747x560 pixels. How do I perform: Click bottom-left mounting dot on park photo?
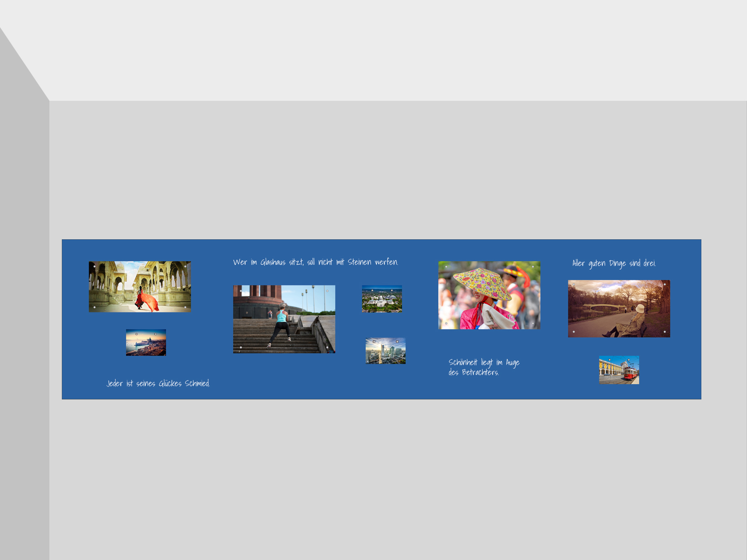(x=574, y=332)
